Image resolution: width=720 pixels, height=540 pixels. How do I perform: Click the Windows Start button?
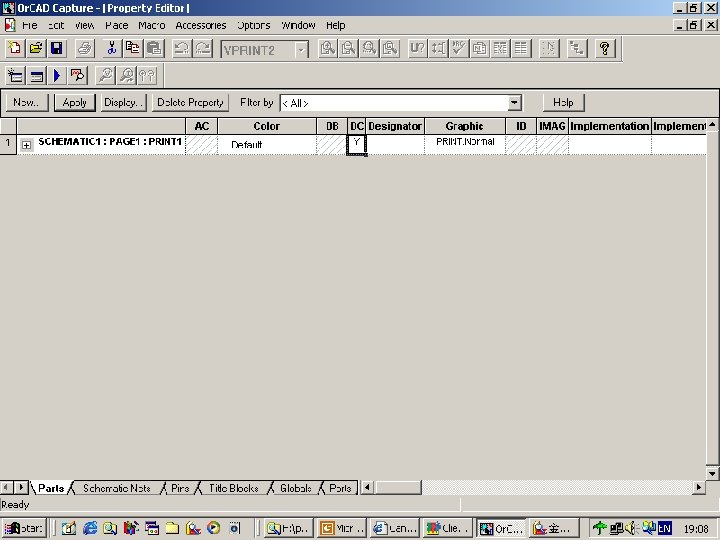pyautogui.click(x=24, y=529)
